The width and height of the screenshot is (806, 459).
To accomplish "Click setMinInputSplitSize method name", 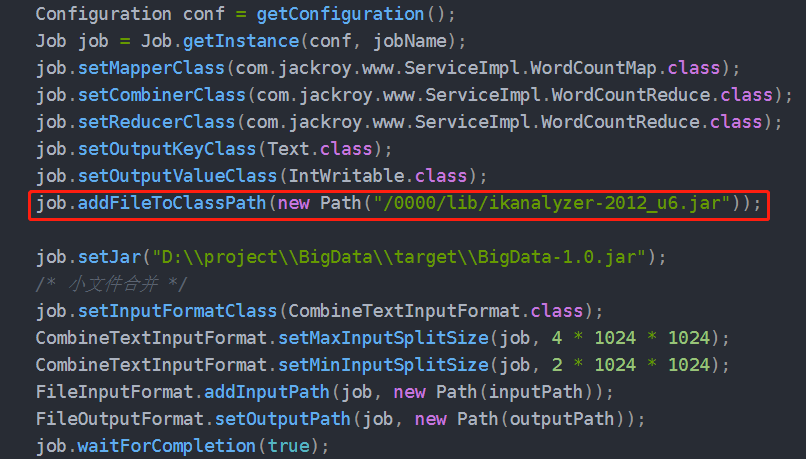I will 383,365.
